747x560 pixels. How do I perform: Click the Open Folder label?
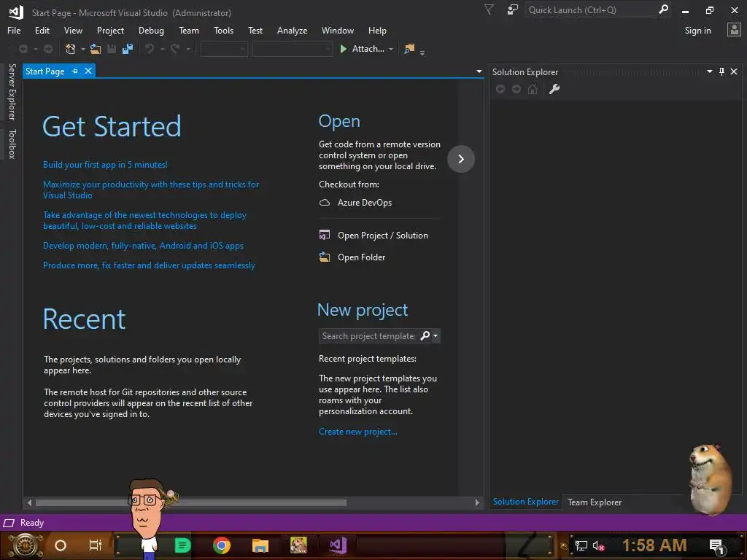pyautogui.click(x=361, y=257)
